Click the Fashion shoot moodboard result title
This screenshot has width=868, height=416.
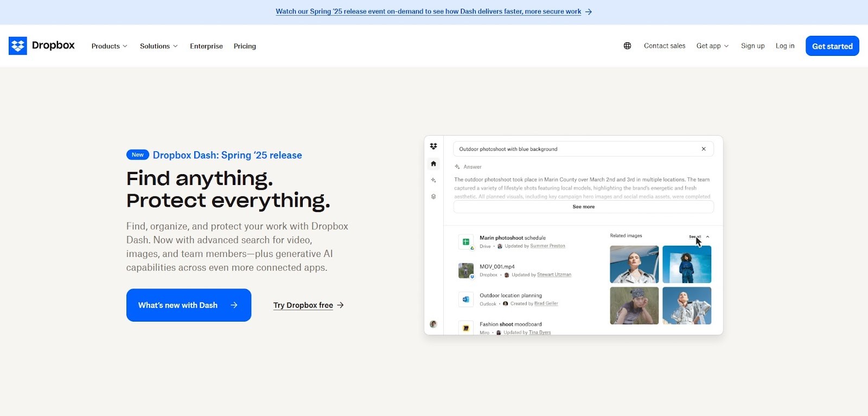pos(510,324)
